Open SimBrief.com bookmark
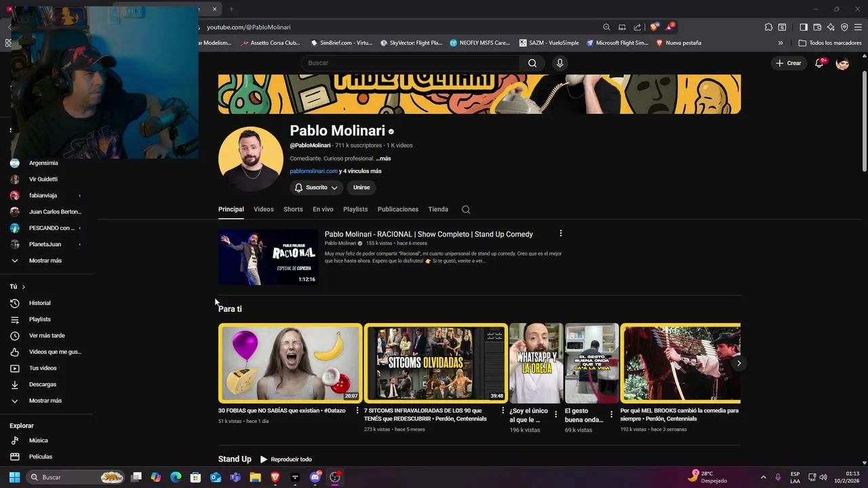 pos(341,43)
